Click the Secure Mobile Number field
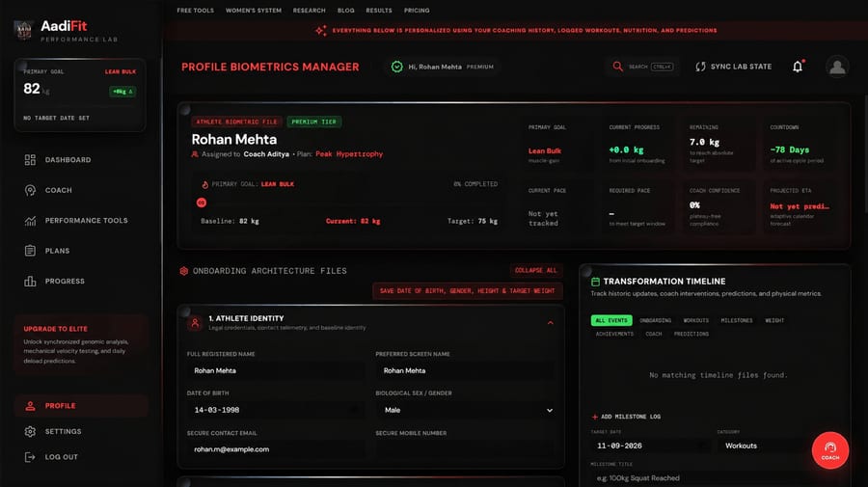The width and height of the screenshot is (868, 487). point(466,449)
